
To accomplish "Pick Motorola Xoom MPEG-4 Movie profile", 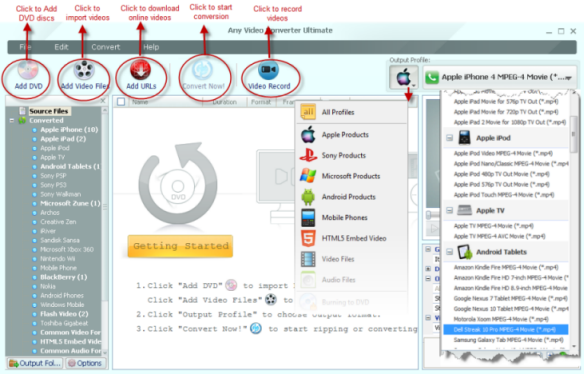I will click(501, 319).
